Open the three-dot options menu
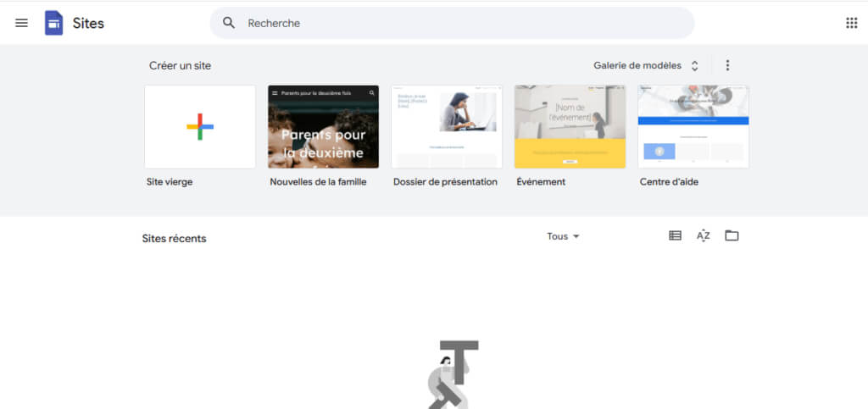The image size is (868, 409). tap(727, 65)
